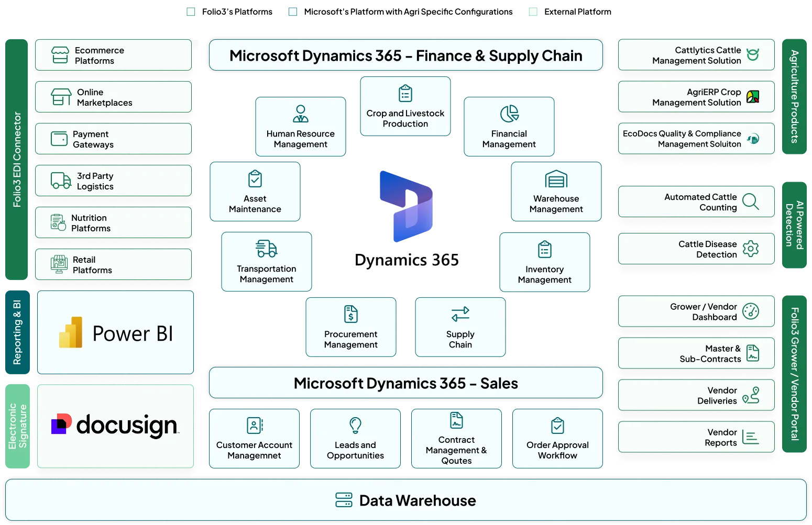Viewport: 812px width, 525px height.
Task: Click the Procurement Management box
Action: tap(350, 328)
